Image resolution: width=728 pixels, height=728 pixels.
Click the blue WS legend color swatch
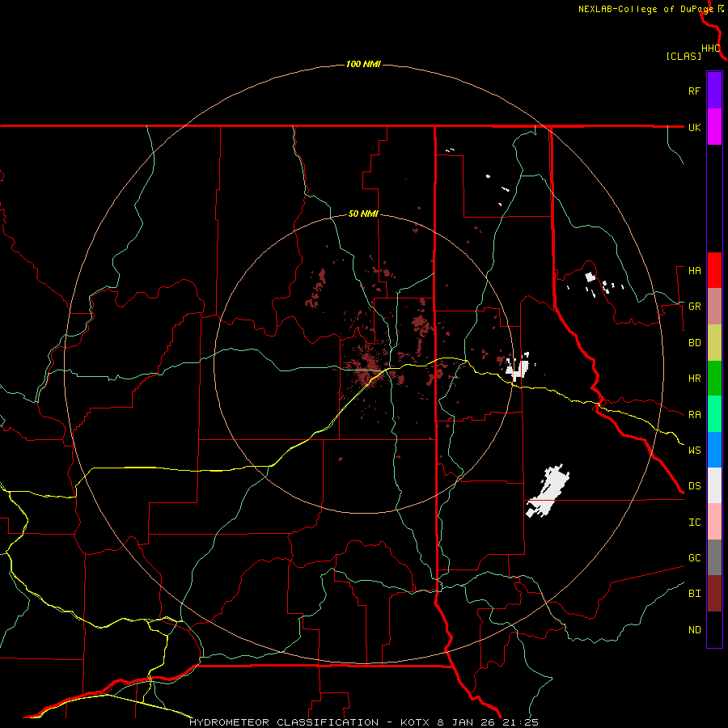pyautogui.click(x=714, y=450)
